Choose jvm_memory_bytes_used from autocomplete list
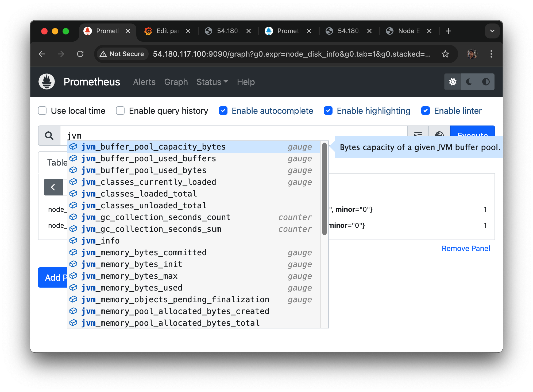Image resolution: width=533 pixels, height=392 pixels. (x=132, y=288)
